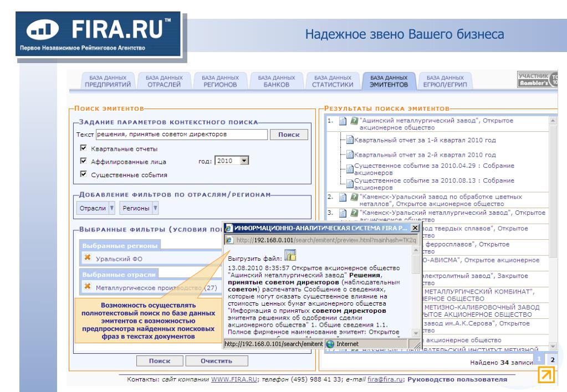This screenshot has width=567, height=392.
Task: Toggle Существенные события checkbox
Action: pos(84,174)
